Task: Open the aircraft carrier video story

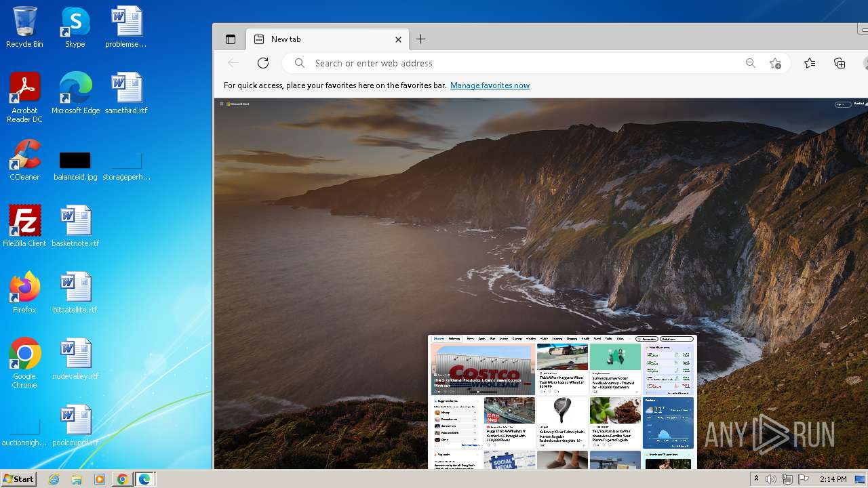Action: 509,422
